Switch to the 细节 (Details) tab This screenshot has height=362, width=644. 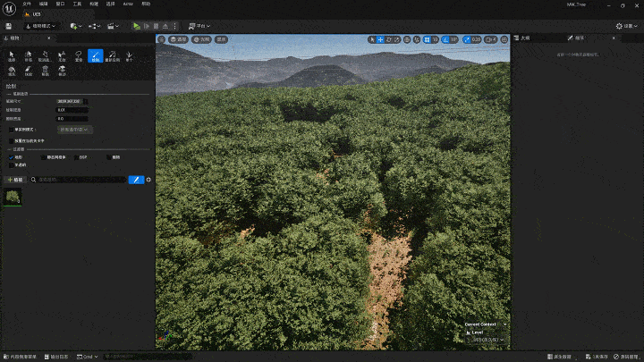(579, 38)
